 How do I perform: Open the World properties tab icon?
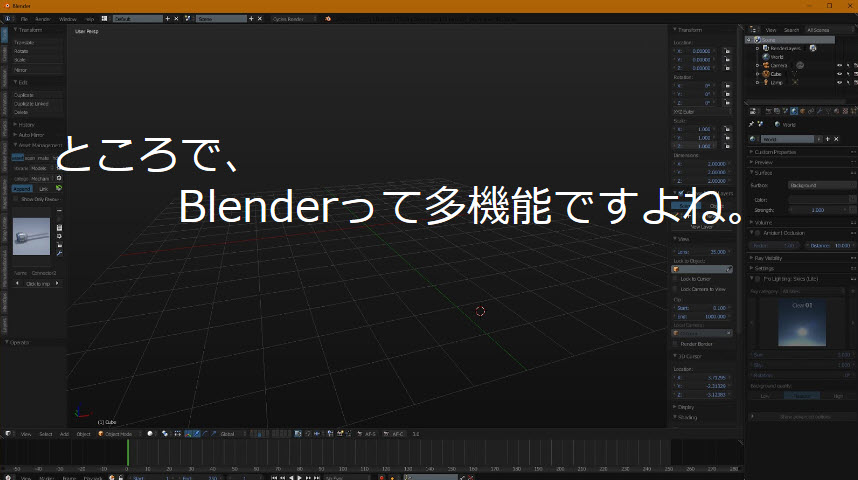(794, 111)
